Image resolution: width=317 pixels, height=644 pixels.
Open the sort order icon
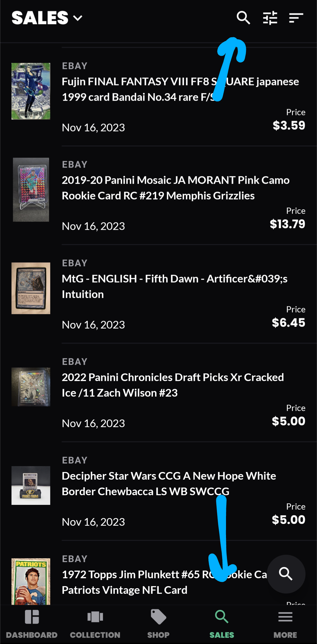click(296, 18)
